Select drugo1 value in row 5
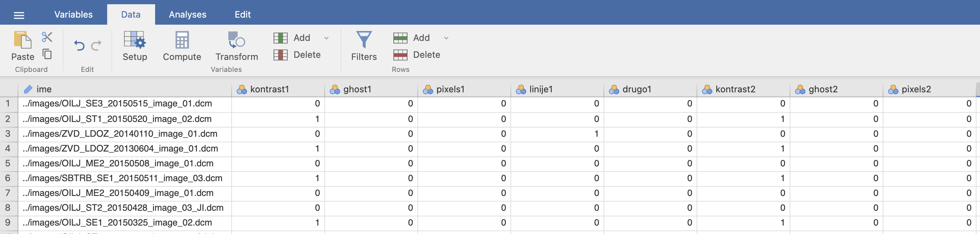Viewport: 980px width, 234px height. (650, 164)
